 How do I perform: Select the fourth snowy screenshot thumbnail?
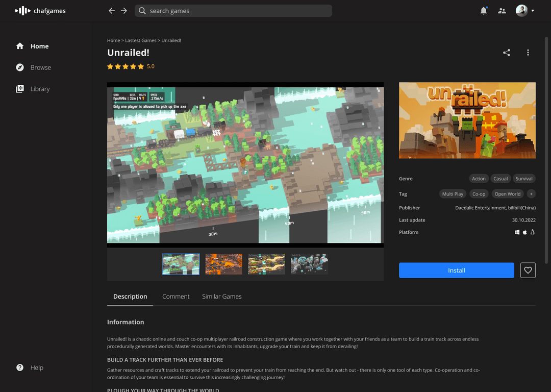point(310,264)
